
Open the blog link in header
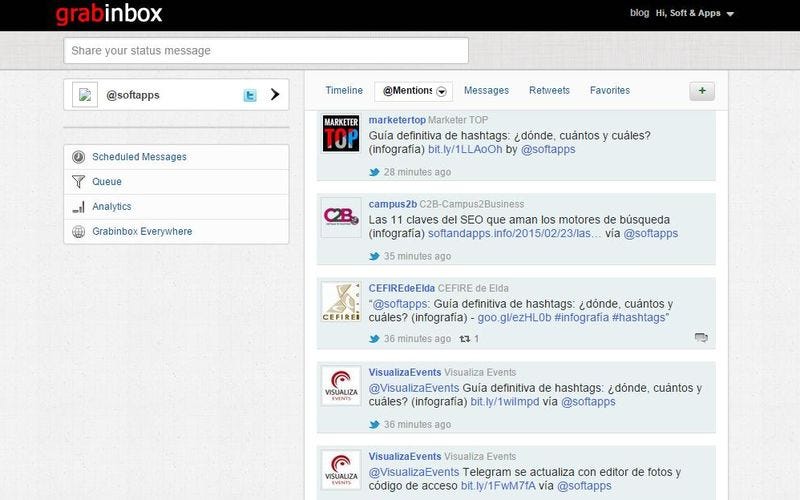pyautogui.click(x=639, y=13)
